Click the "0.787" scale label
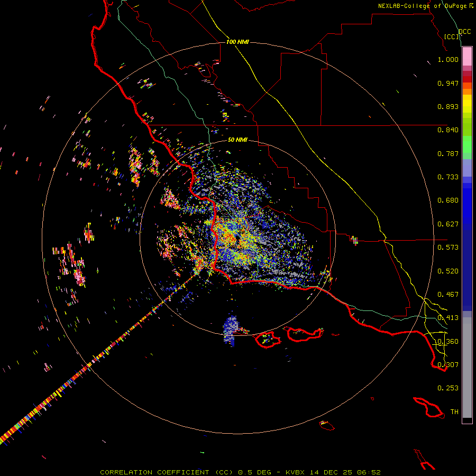Viewport: 476px width, 476px height. tap(448, 153)
